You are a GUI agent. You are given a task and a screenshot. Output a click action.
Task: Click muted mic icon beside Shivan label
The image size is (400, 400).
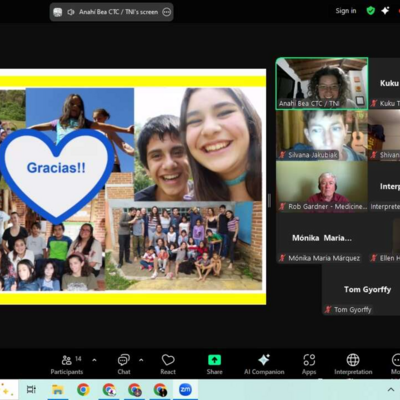coord(374,155)
